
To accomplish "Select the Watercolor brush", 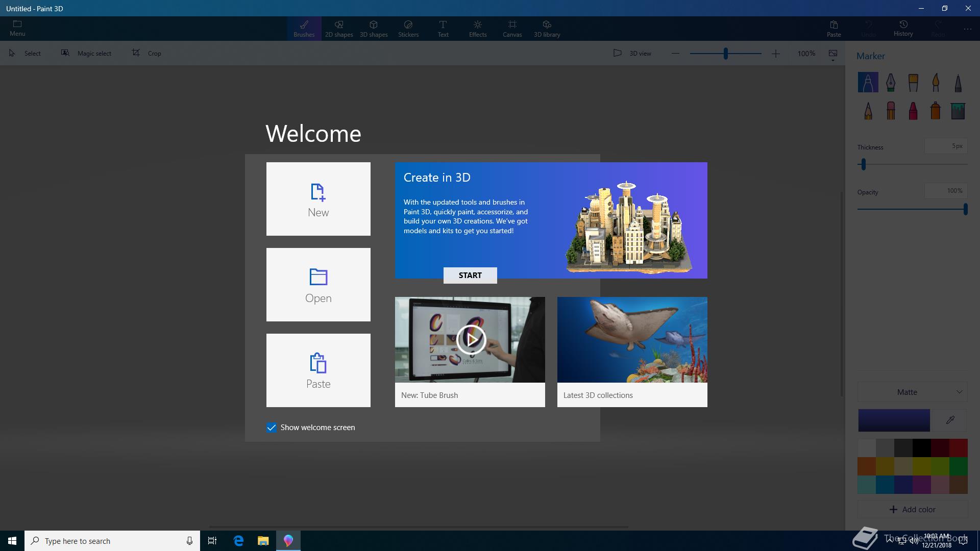I will point(936,82).
